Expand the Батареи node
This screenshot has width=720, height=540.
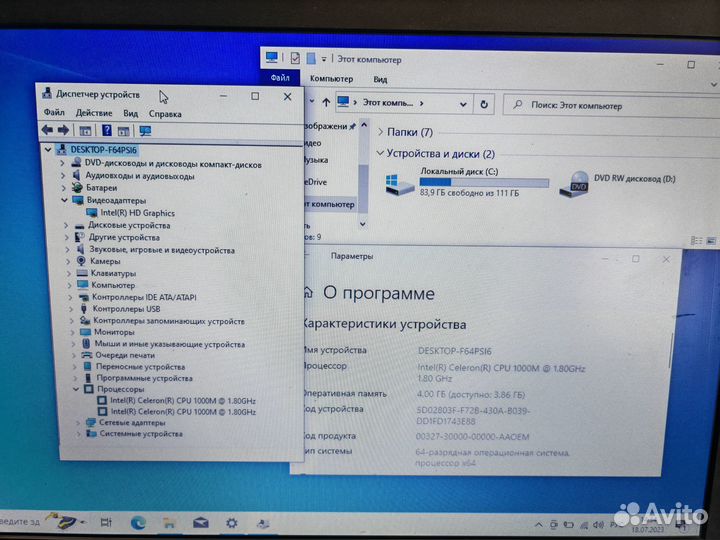64,188
